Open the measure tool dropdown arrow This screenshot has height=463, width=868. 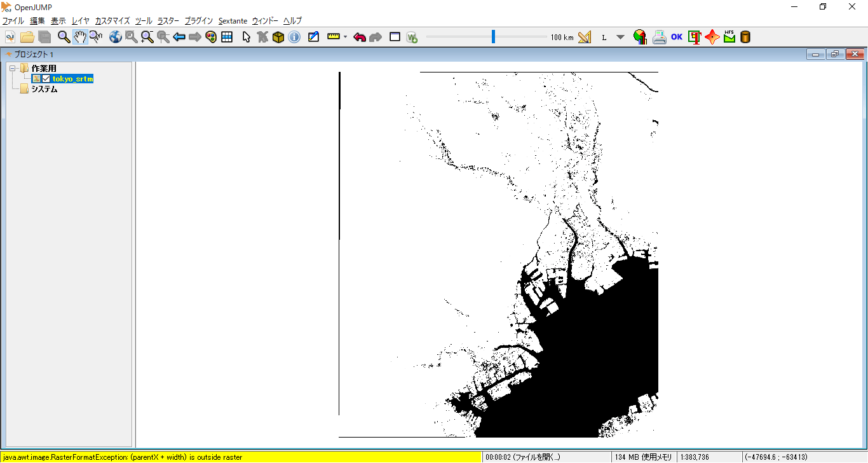(345, 37)
